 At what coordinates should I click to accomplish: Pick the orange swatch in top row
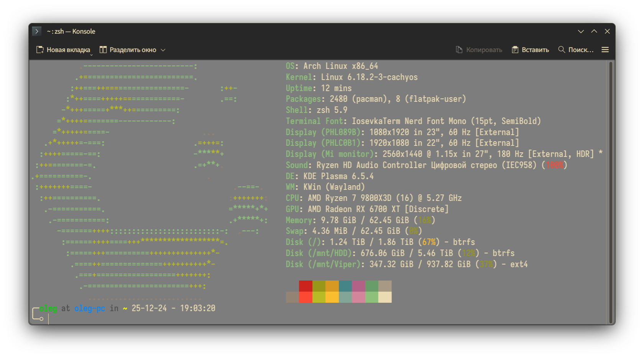pos(332,286)
